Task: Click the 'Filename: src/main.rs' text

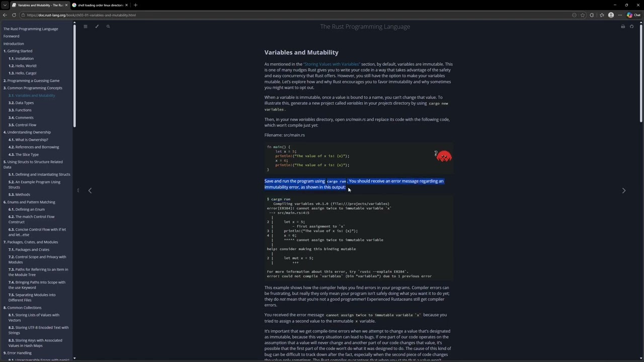Action: [285, 135]
